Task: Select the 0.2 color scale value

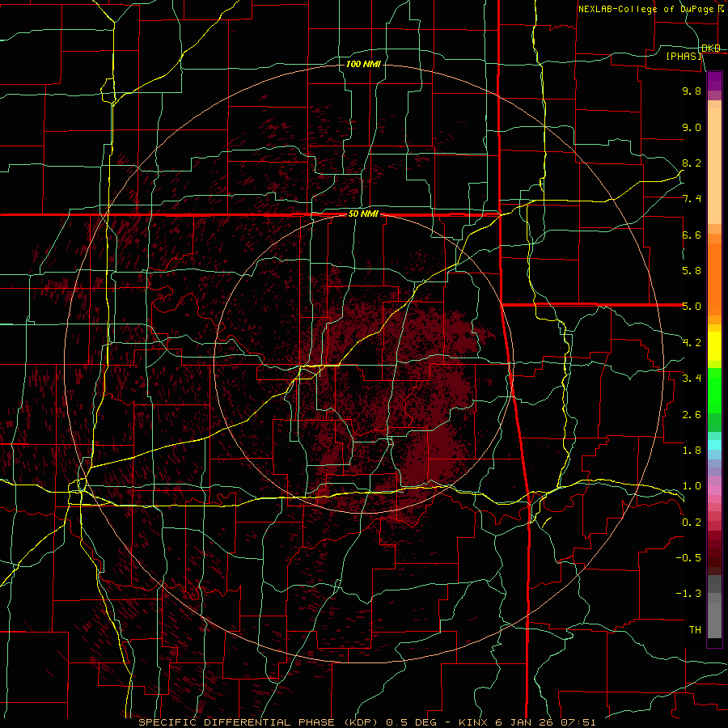Action: 692,523
